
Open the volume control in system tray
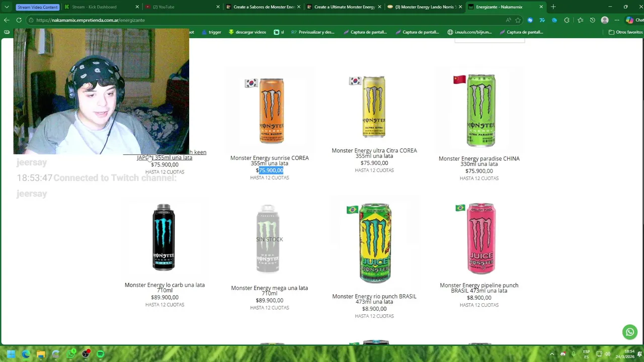607,354
